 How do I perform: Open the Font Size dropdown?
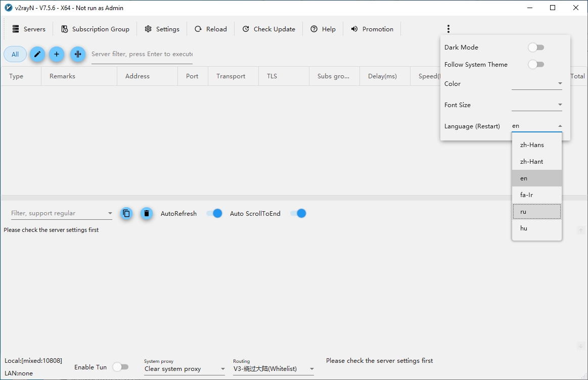(x=537, y=105)
